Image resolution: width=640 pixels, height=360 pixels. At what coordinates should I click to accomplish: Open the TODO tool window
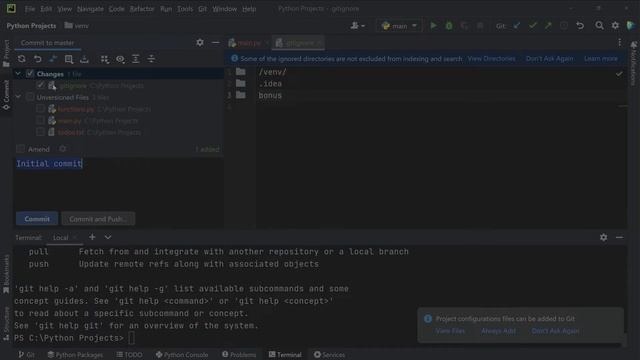[x=129, y=355]
